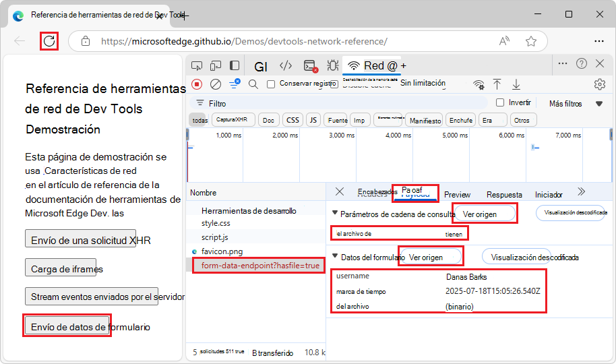
Task: Toggle Disable cache checkbox
Action: (x=334, y=84)
